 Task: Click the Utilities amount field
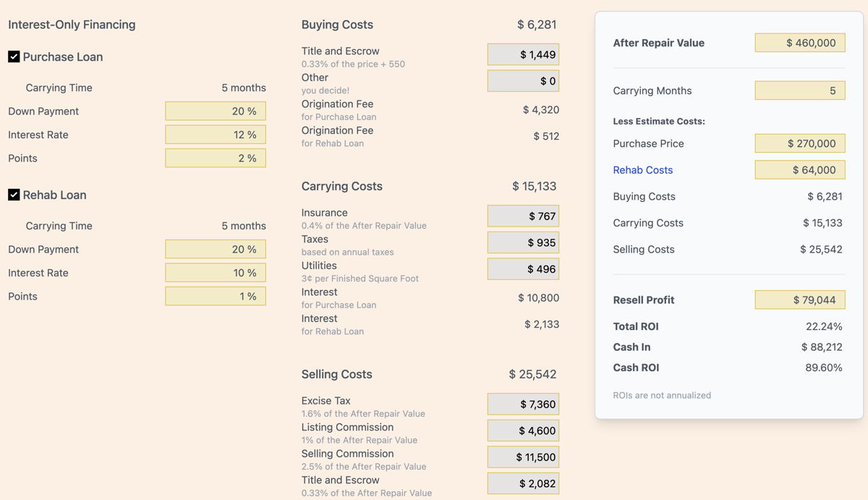(523, 269)
